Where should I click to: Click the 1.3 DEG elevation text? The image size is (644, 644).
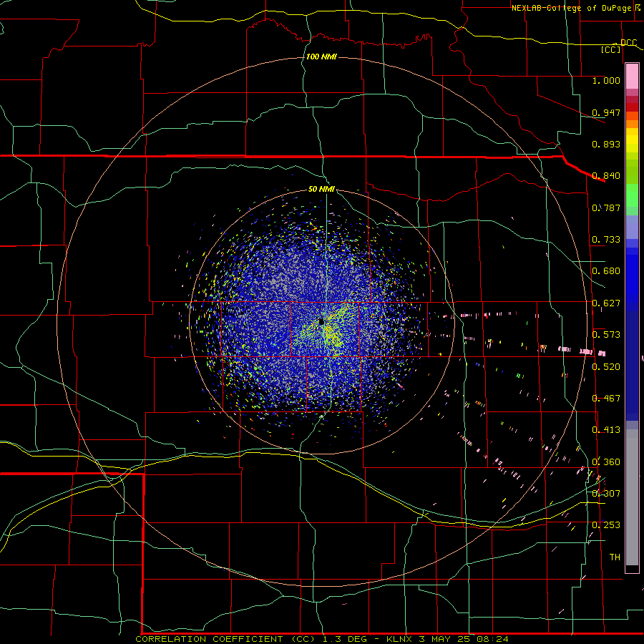click(x=343, y=639)
